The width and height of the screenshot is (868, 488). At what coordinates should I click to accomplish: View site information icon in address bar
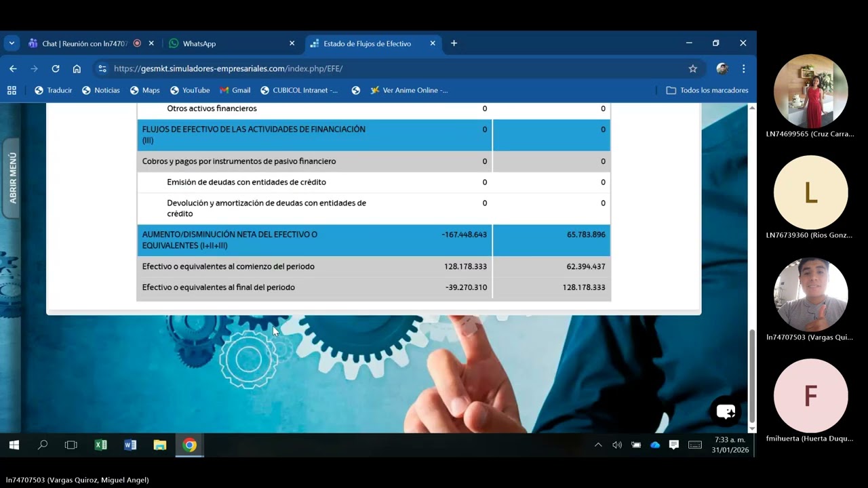click(102, 68)
